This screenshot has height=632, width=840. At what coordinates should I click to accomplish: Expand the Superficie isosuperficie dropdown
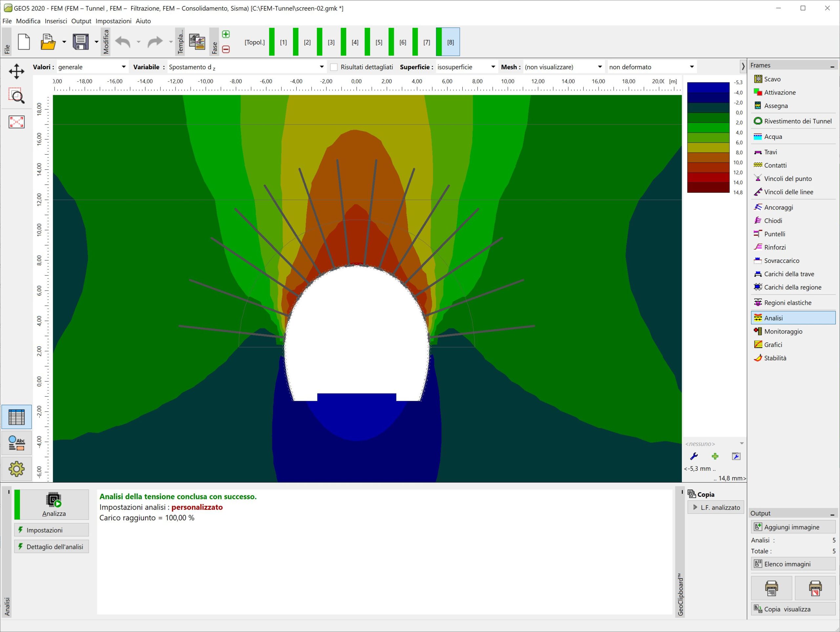point(466,67)
